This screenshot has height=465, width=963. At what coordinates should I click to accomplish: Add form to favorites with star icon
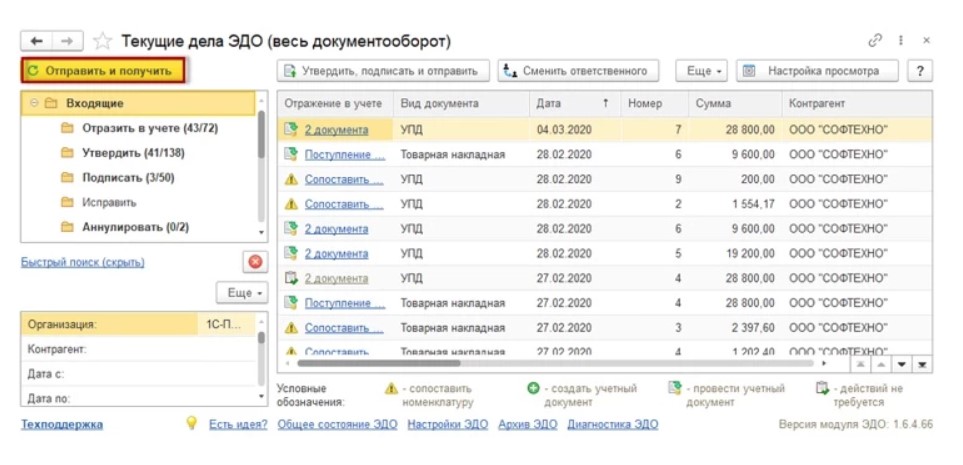point(101,41)
